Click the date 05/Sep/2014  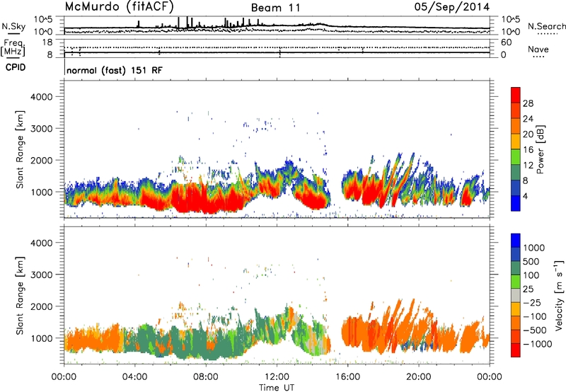(452, 7)
